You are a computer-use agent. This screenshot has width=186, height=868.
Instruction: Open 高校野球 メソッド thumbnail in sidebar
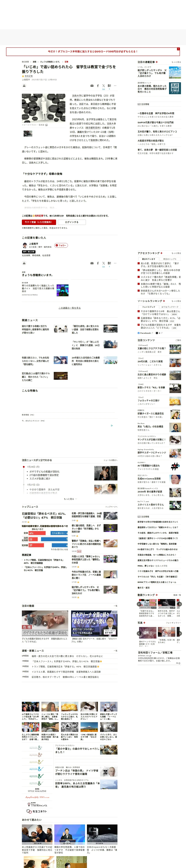coord(175,88)
